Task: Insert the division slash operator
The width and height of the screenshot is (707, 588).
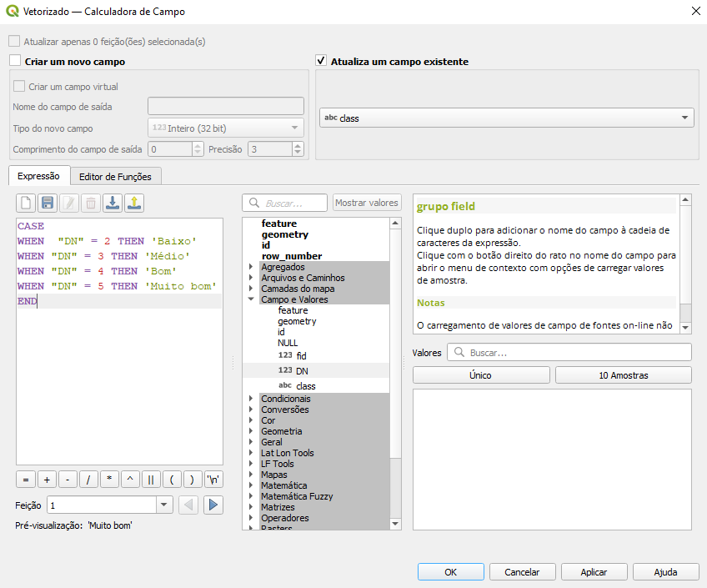Action: 88,480
